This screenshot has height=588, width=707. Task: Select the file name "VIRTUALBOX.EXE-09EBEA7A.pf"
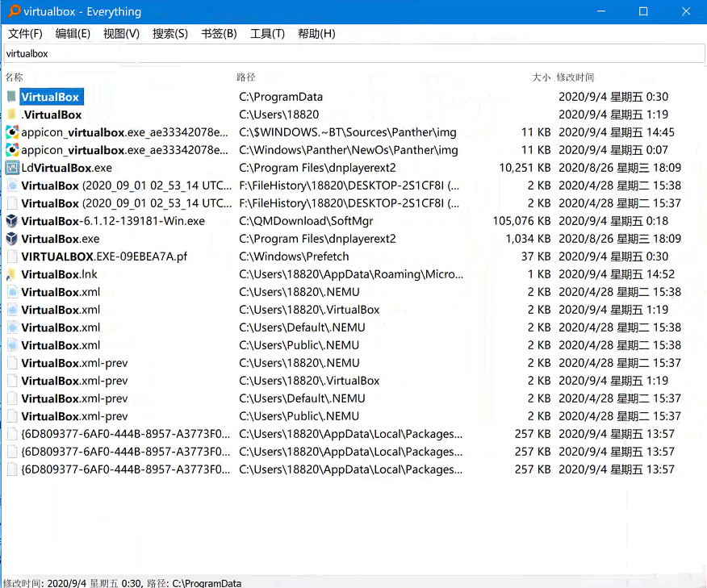(104, 256)
